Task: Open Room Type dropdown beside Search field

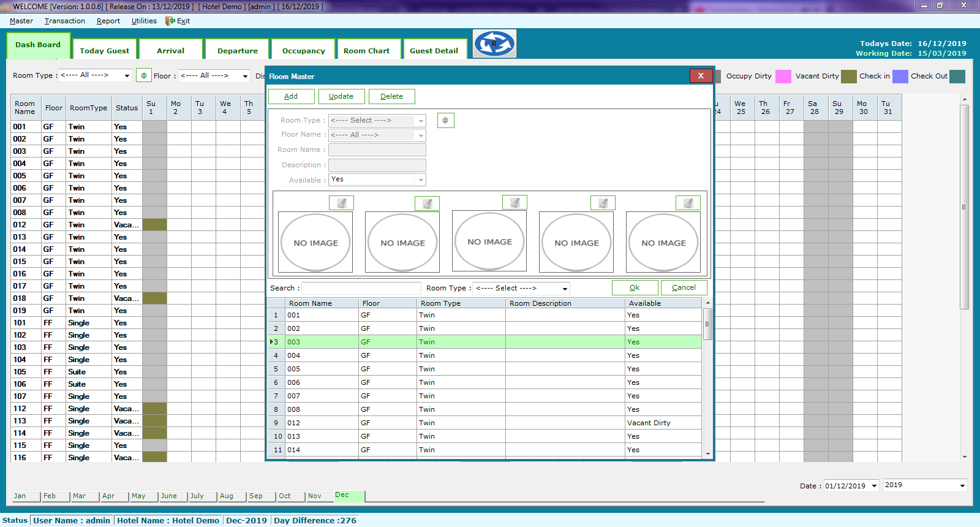Action: coord(565,288)
